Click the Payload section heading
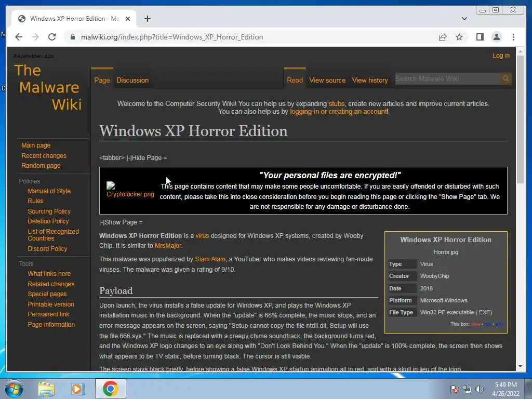Image resolution: width=532 pixels, height=399 pixels. (x=116, y=291)
